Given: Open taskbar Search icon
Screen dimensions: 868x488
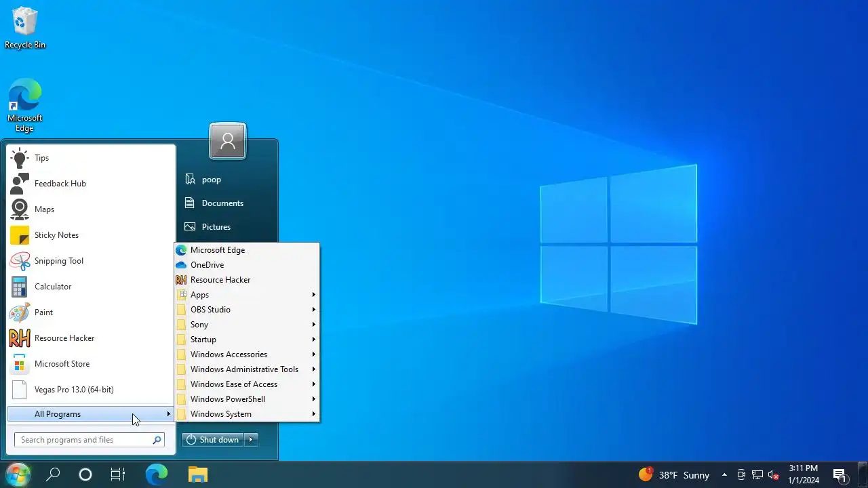Looking at the screenshot, I should tap(53, 474).
